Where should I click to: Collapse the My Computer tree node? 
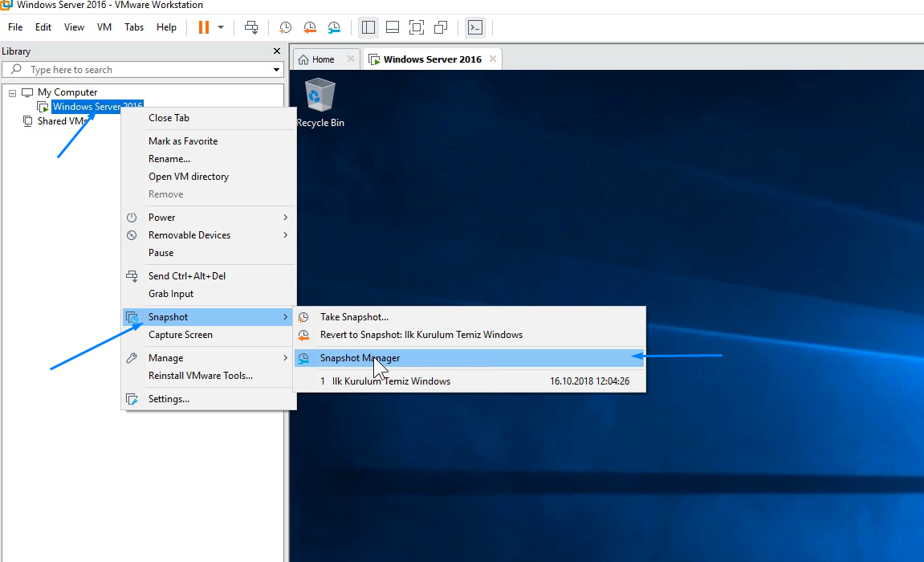tap(12, 93)
